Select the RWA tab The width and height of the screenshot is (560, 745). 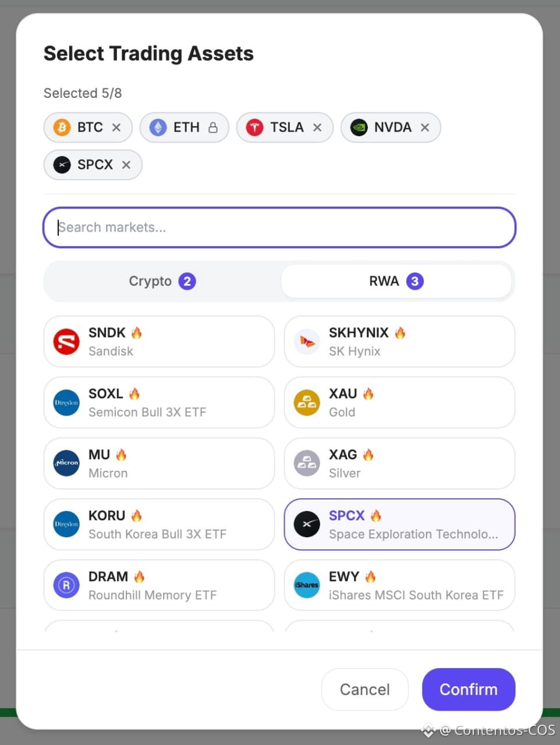[396, 281]
